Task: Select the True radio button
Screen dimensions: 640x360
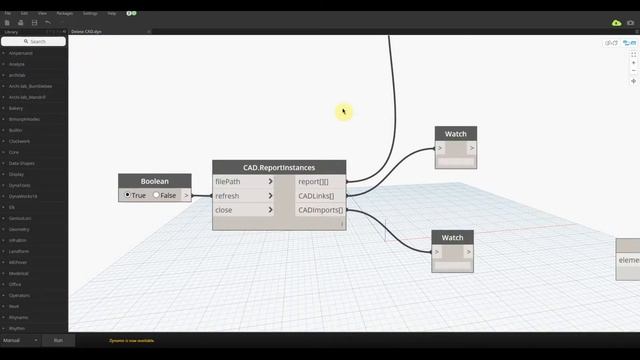Action: [127, 195]
